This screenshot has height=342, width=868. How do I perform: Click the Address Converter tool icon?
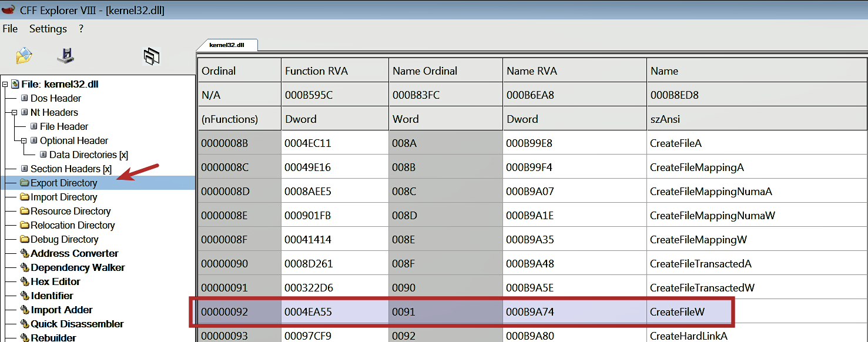[25, 253]
